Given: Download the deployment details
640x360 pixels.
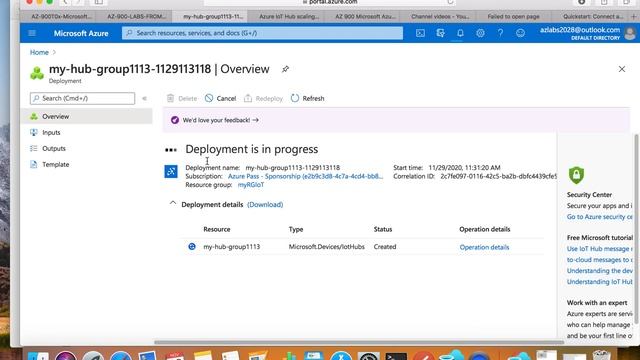Looking at the screenshot, I should coord(265,204).
